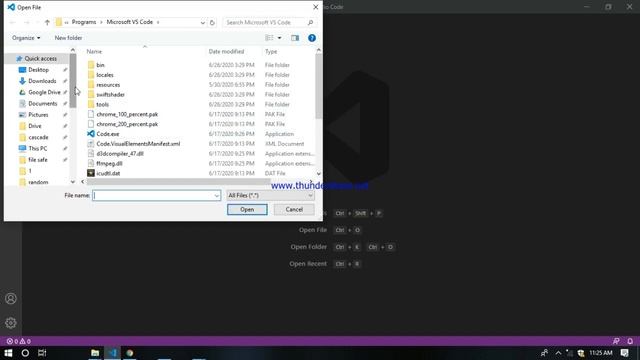Click New folder button
The width and height of the screenshot is (640, 360).
(x=68, y=38)
